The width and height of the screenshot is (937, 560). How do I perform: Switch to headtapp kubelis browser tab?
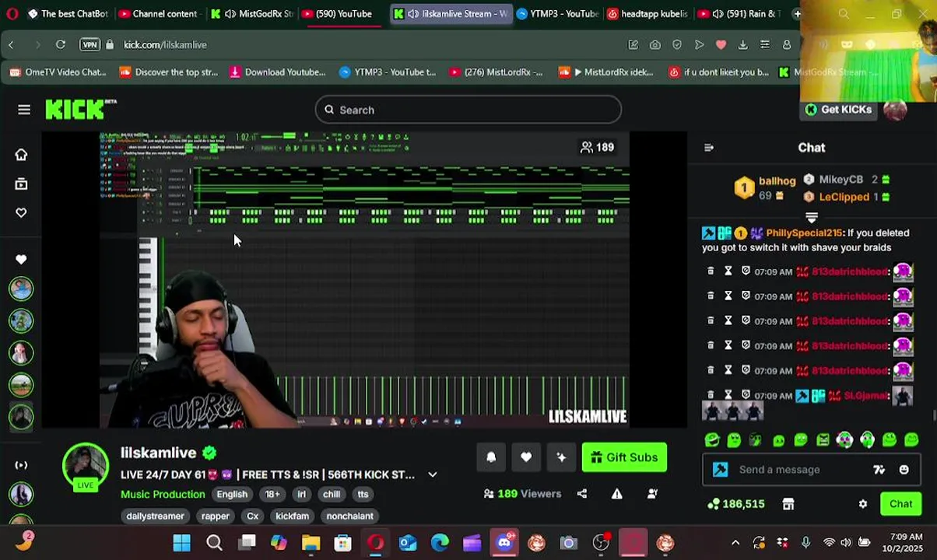[647, 14]
